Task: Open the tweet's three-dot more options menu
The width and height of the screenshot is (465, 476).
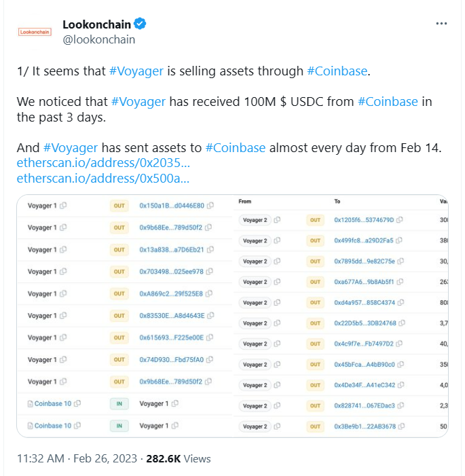Action: [x=441, y=23]
